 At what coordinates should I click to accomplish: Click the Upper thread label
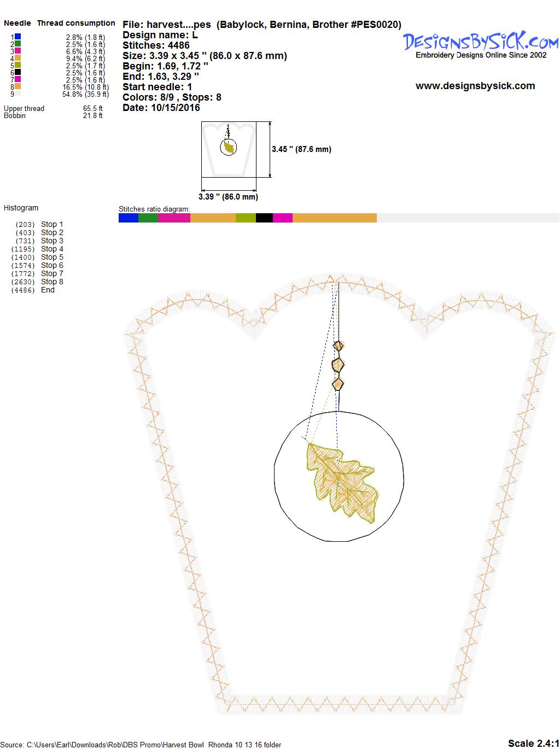tap(24, 108)
